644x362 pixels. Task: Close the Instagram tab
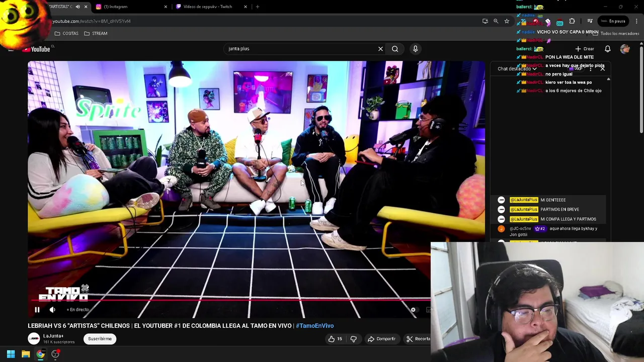[166, 7]
